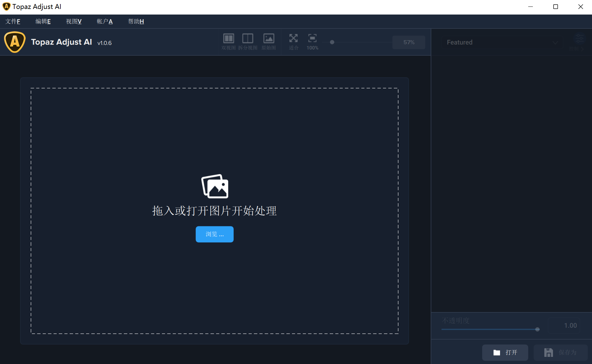This screenshot has width=592, height=364.
Task: Switch to dual view (双视图)
Action: 229,42
